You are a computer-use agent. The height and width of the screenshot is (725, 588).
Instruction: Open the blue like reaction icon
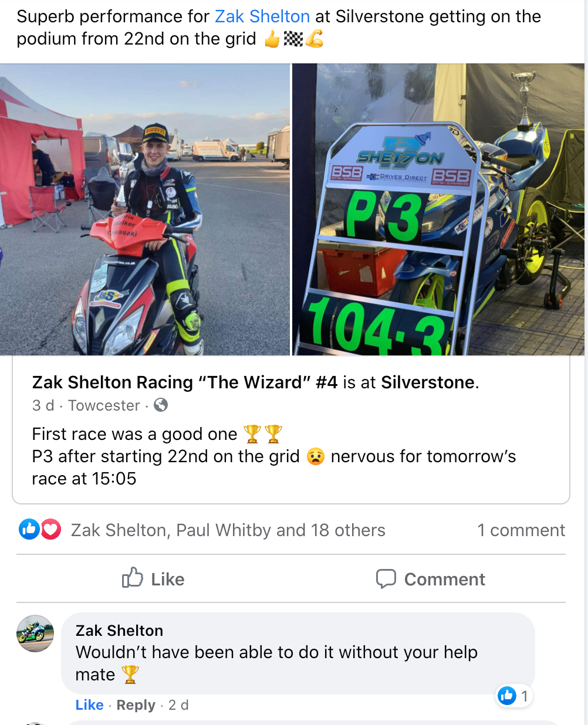29,530
